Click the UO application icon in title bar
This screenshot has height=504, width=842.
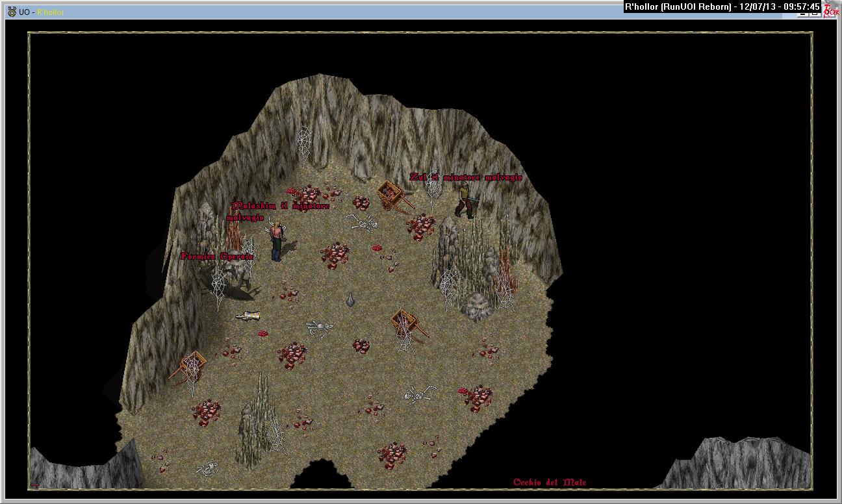[x=11, y=12]
